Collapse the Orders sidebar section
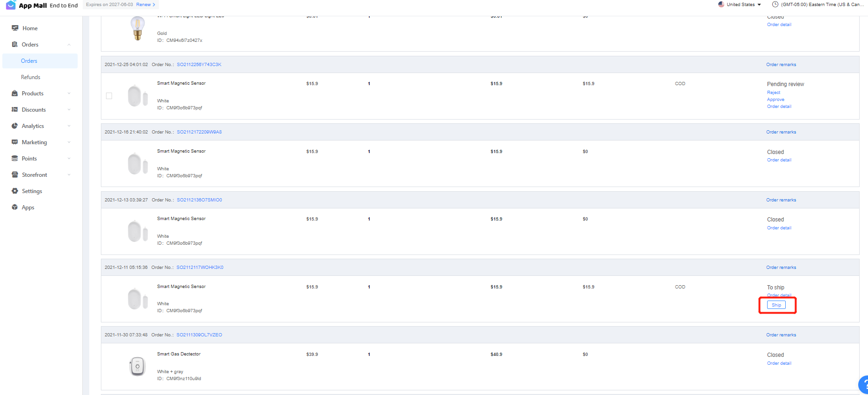Viewport: 868px width, 395px height. [69, 45]
